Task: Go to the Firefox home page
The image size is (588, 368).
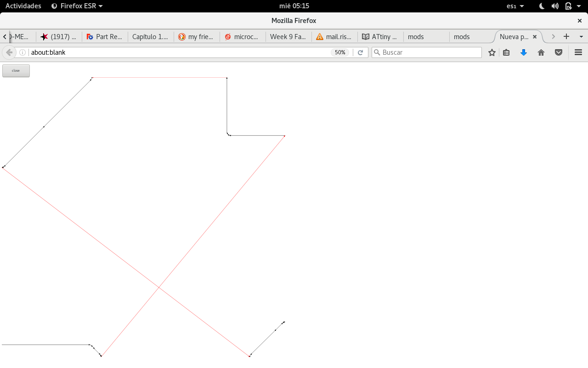Action: (x=541, y=52)
